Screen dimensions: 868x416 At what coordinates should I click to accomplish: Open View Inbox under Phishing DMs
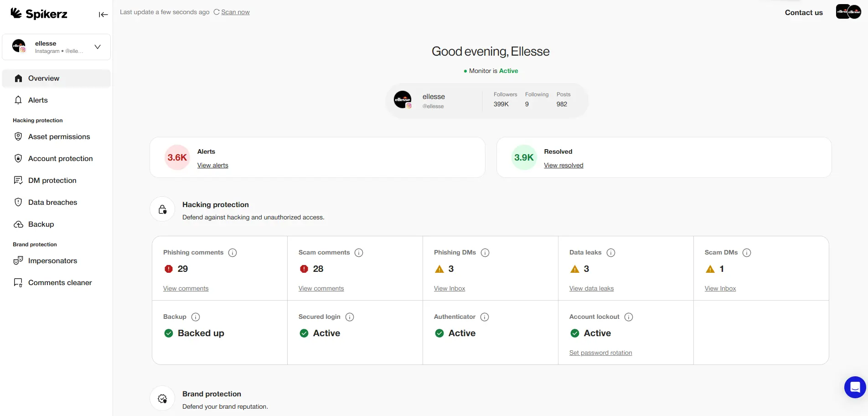click(x=449, y=288)
